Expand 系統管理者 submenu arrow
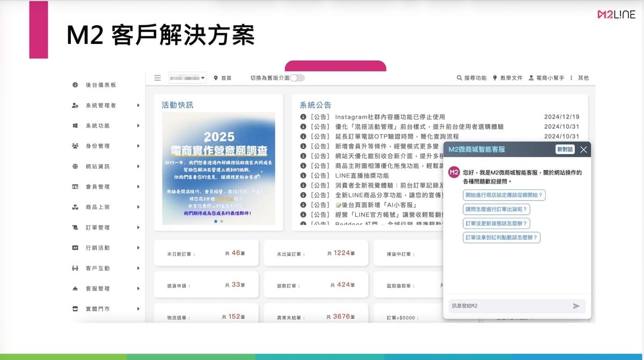Image resolution: width=644 pixels, height=360 pixels. [138, 105]
